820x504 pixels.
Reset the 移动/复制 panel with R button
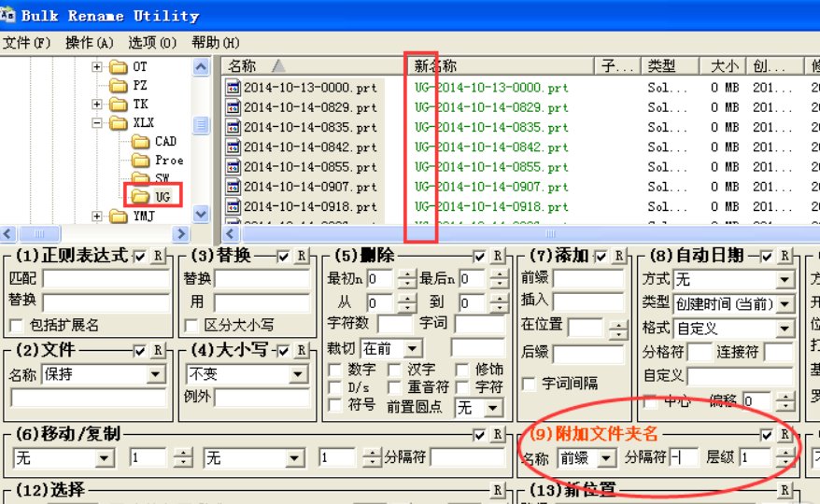coord(498,434)
